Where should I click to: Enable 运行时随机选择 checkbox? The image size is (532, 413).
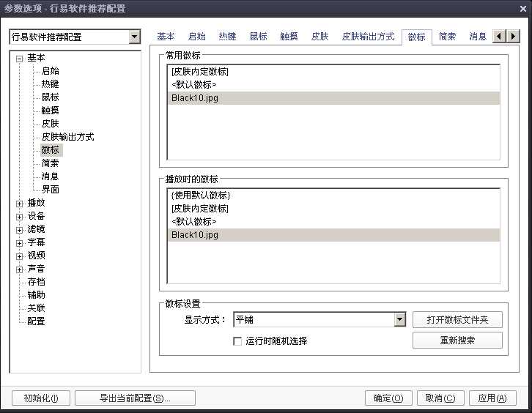pyautogui.click(x=237, y=341)
